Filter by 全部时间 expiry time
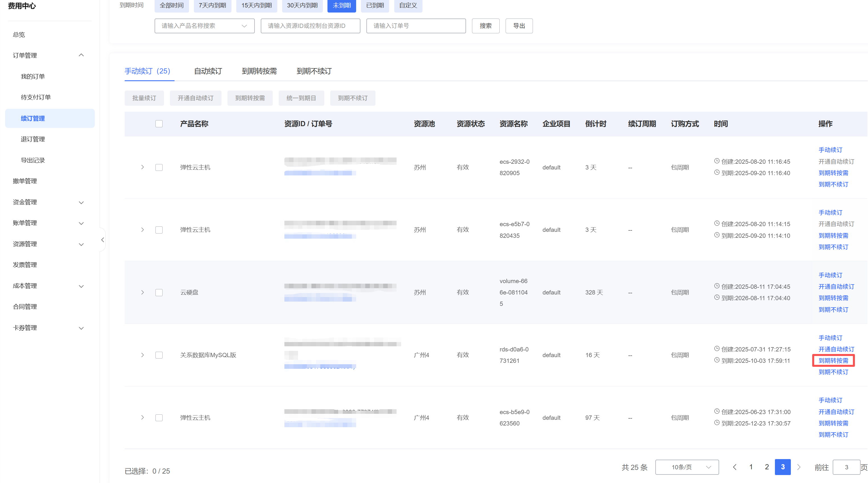 172,5
